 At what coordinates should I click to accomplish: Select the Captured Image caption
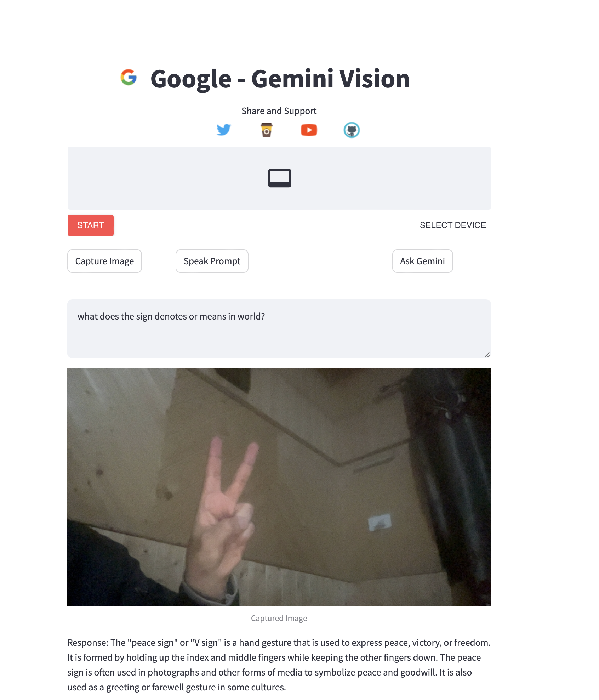pos(279,618)
